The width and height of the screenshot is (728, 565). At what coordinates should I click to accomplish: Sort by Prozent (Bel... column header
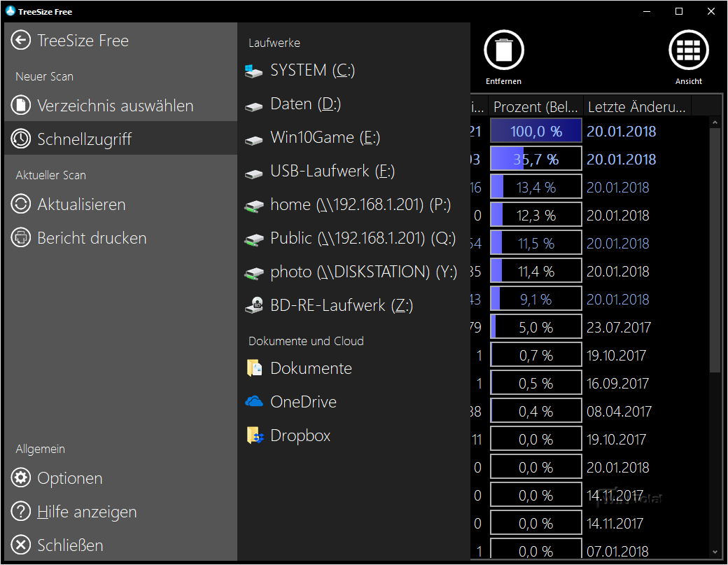click(x=535, y=107)
